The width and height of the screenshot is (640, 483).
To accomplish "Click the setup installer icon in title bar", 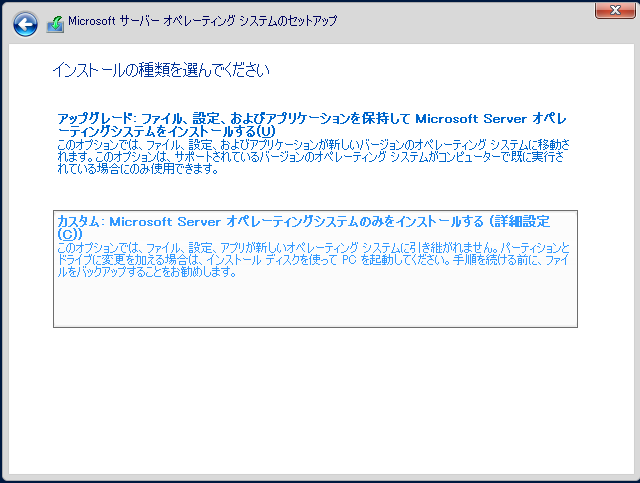I will pyautogui.click(x=55, y=24).
